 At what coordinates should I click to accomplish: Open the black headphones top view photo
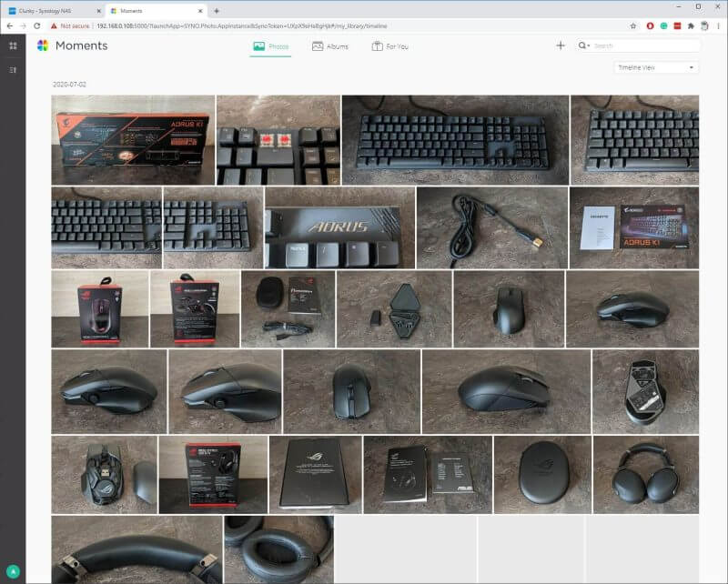646,475
